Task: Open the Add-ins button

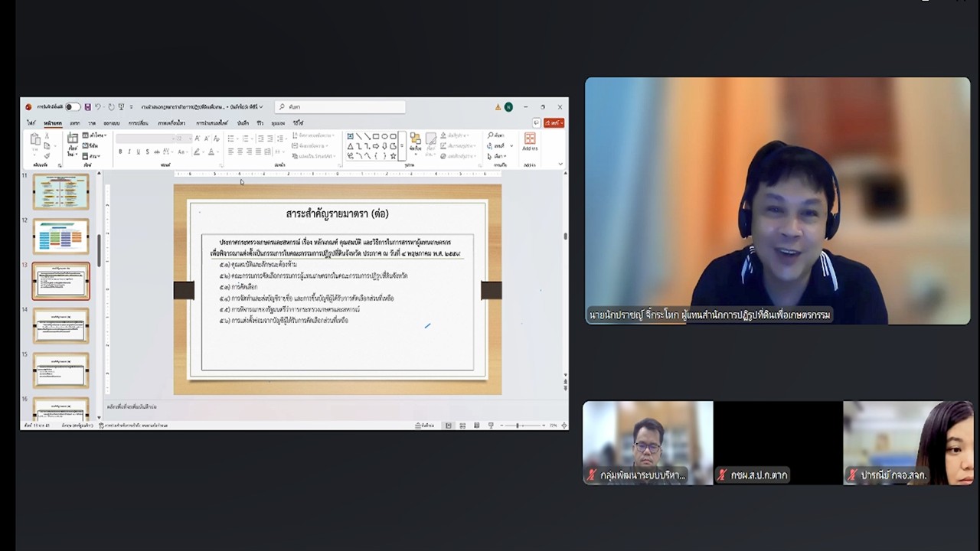Action: 529,142
